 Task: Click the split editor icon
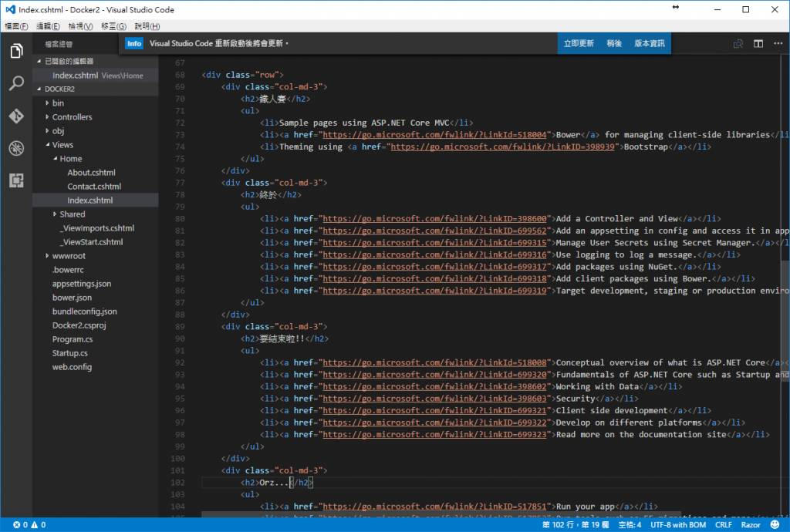758,44
